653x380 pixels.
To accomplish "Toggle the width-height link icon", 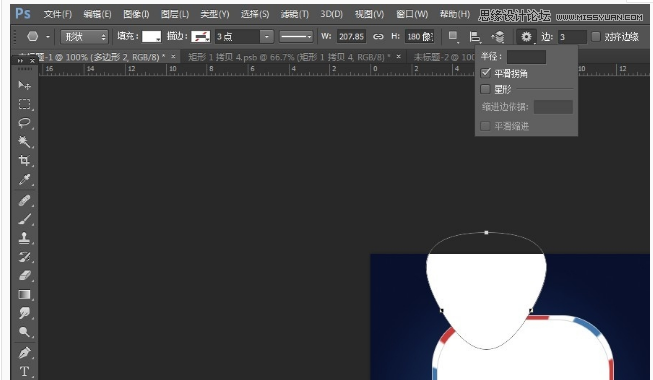I will [378, 37].
